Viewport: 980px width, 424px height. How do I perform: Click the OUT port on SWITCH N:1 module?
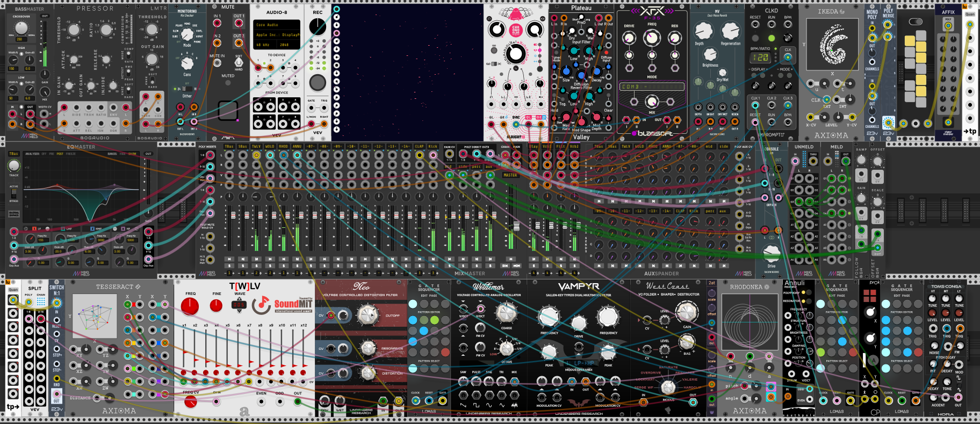(x=56, y=394)
